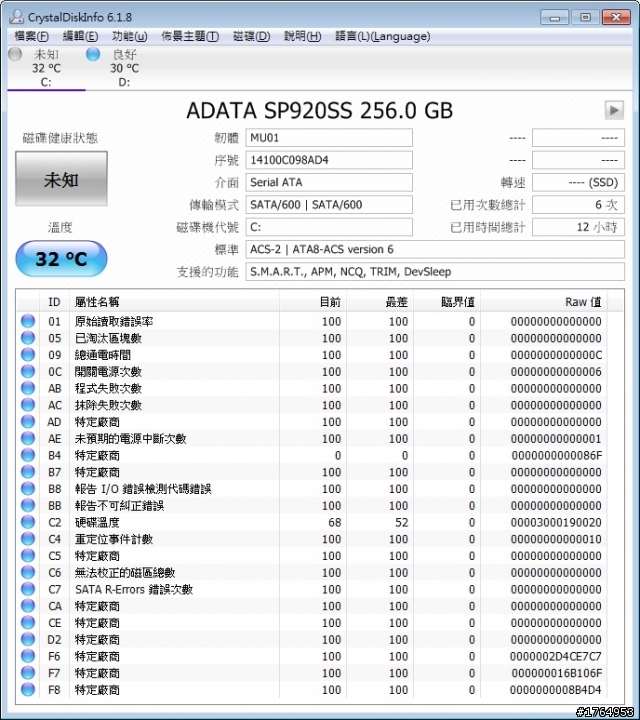Image resolution: width=640 pixels, height=720 pixels.
Task: Click status orb for attribute F7
Action: tap(28, 673)
